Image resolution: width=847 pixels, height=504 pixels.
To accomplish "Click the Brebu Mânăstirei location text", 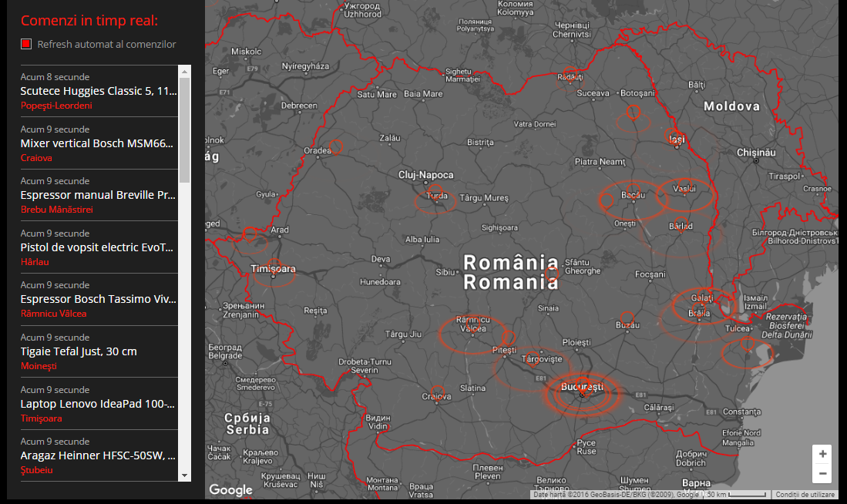I will click(x=57, y=210).
